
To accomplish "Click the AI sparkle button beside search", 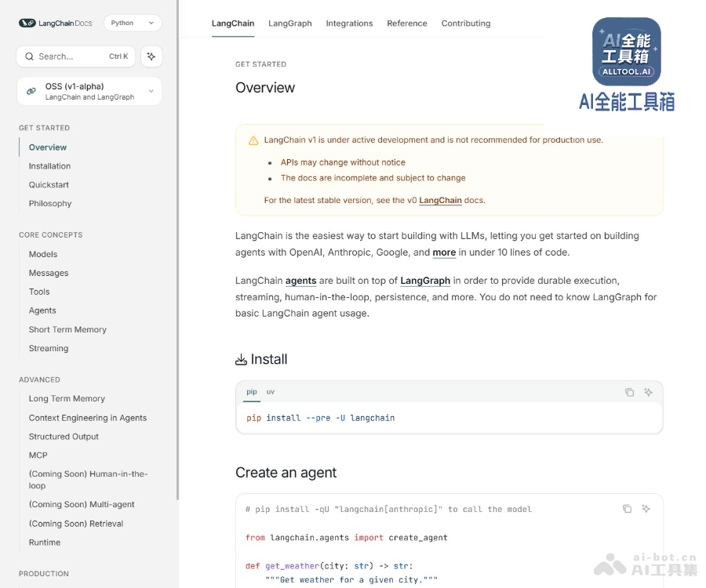I will 151,56.
